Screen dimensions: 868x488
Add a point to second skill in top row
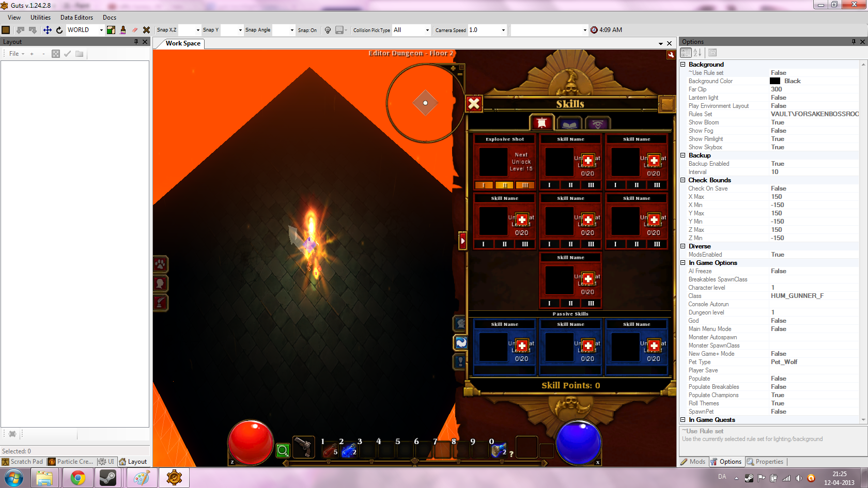pos(588,161)
